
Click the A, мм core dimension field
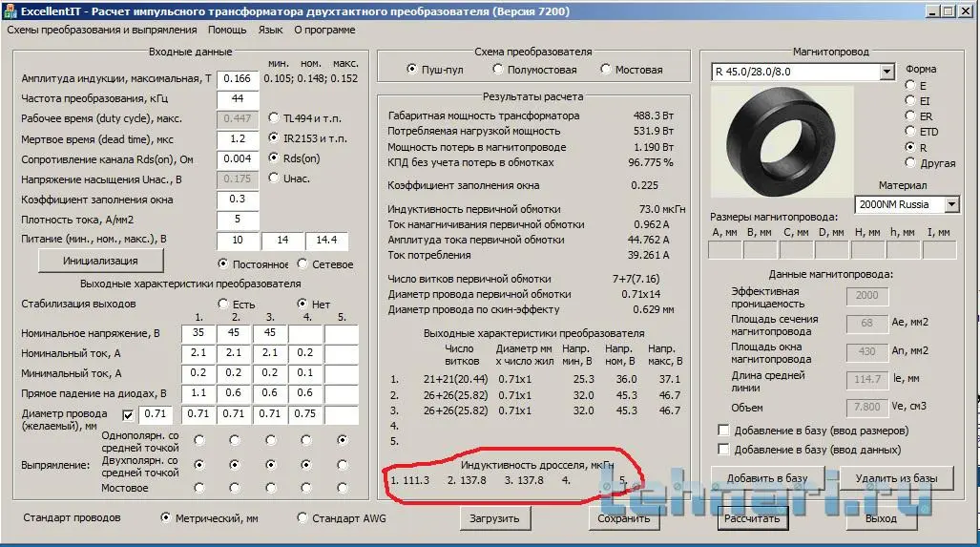pyautogui.click(x=725, y=250)
